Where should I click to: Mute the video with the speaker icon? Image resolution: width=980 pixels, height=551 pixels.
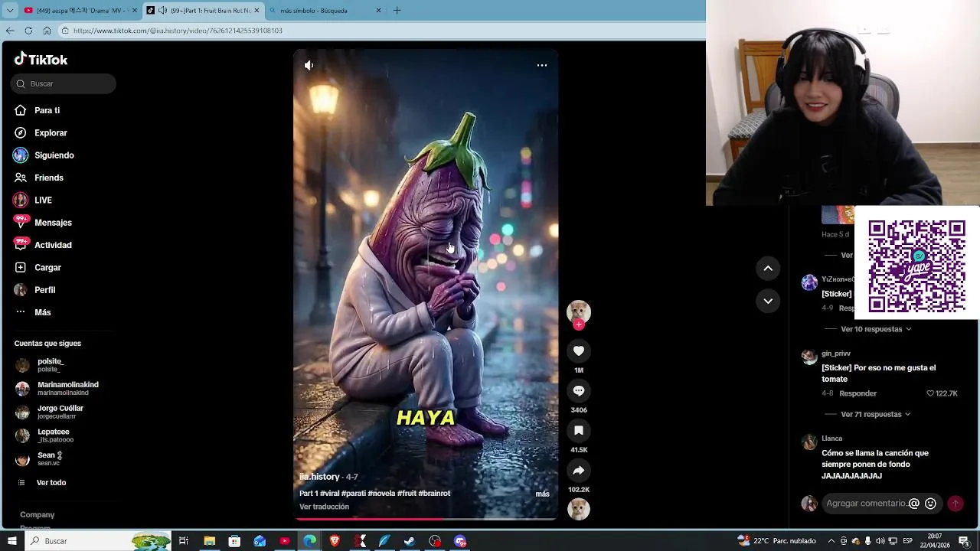pyautogui.click(x=309, y=65)
